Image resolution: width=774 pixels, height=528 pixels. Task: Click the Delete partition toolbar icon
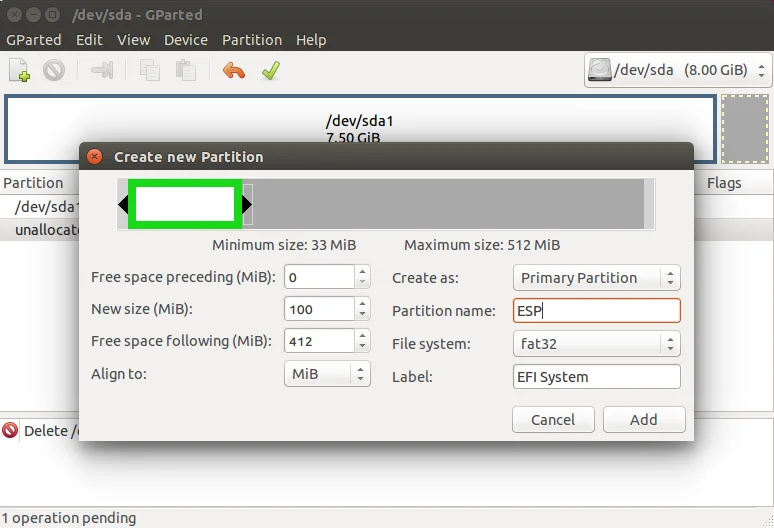54,70
